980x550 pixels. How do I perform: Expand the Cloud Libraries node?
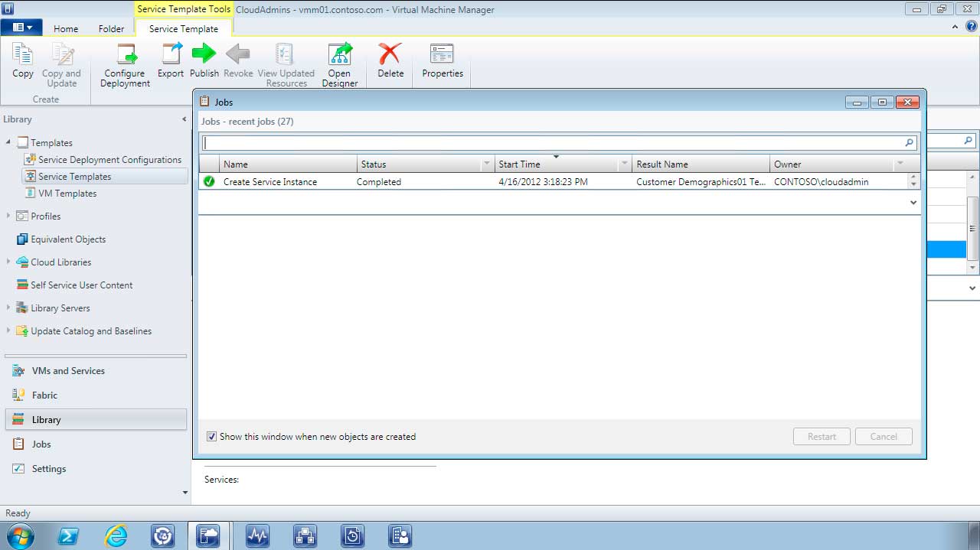click(8, 262)
